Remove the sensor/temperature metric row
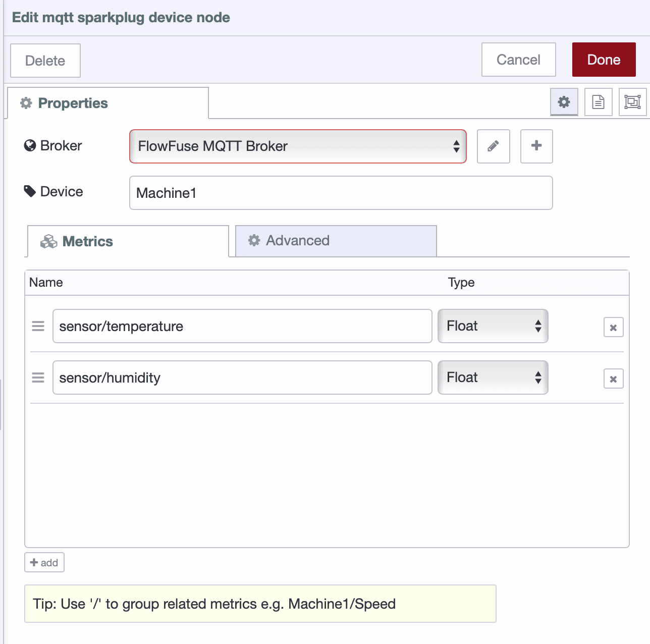This screenshot has width=650, height=644. click(x=613, y=327)
